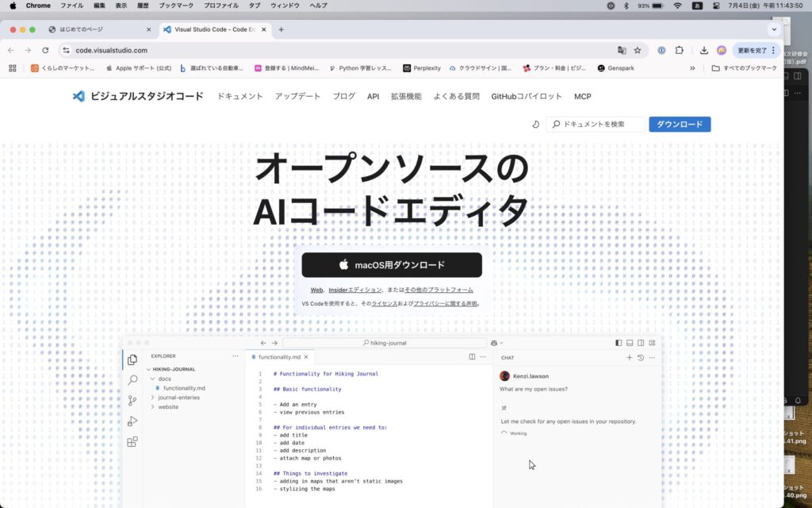Click the split editor icon
The image size is (812, 508).
(x=472, y=357)
